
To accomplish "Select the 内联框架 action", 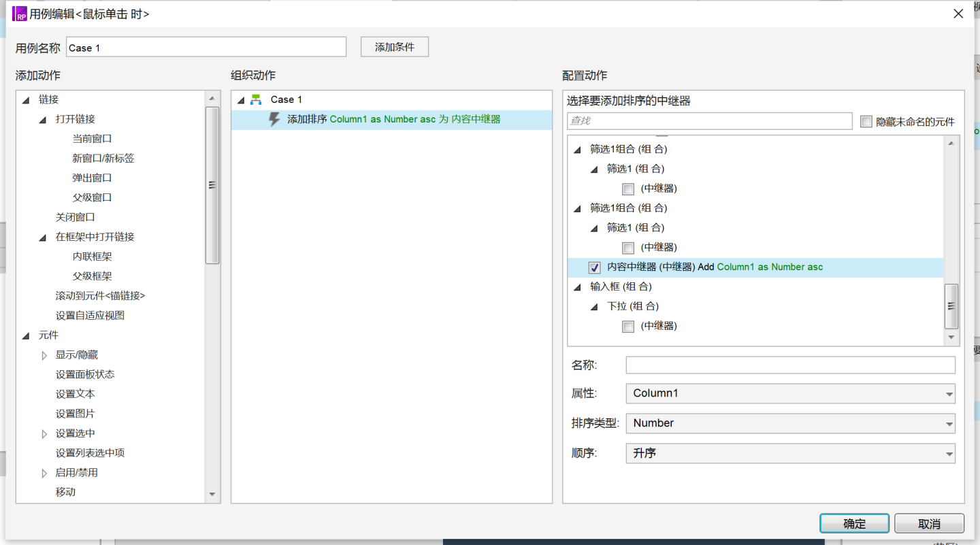I will 92,257.
